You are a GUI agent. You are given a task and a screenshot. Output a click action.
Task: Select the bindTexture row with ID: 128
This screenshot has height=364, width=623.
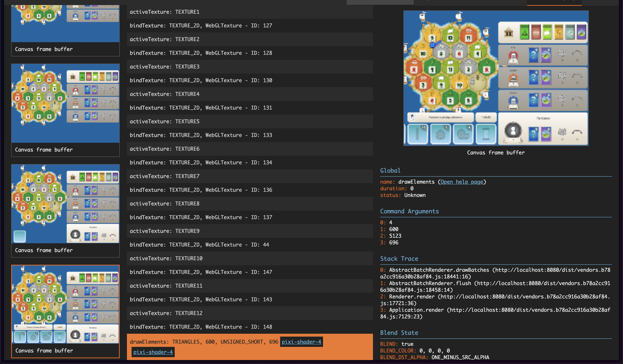[x=250, y=53]
